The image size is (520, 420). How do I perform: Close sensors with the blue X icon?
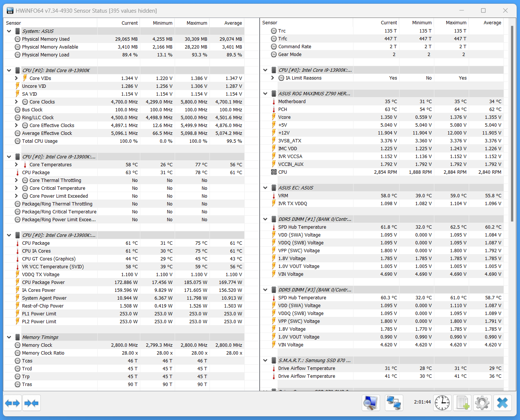pos(502,403)
